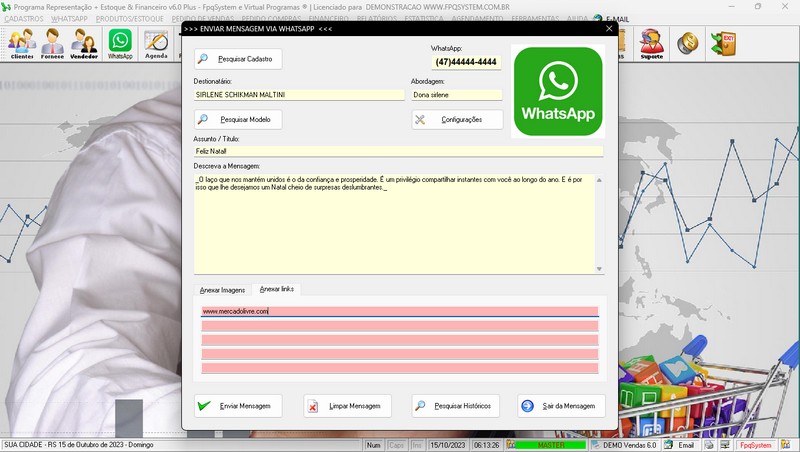The height and width of the screenshot is (452, 800).
Task: Click the icon after FpqSystem in the status bar
Action: point(785,445)
